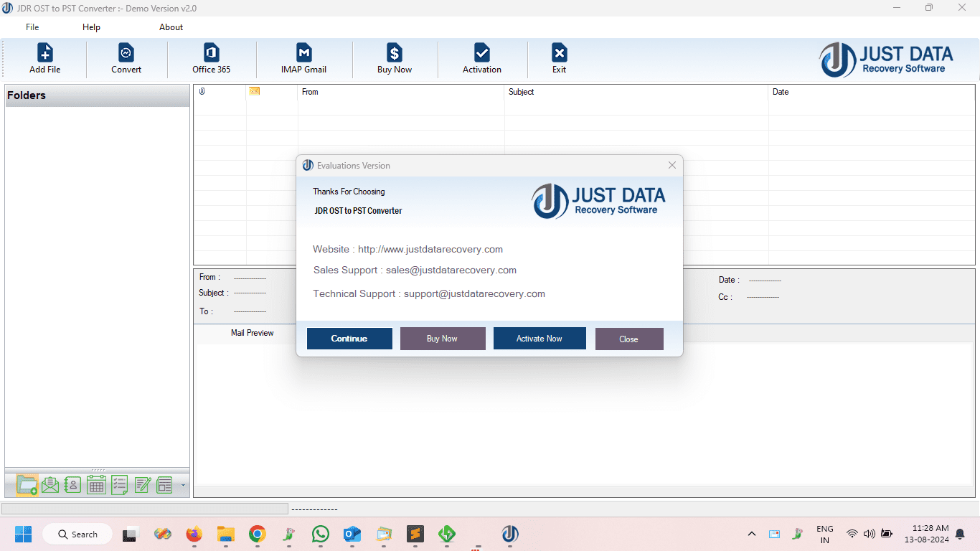980x551 pixels.
Task: Click the Activate Now button
Action: point(540,338)
